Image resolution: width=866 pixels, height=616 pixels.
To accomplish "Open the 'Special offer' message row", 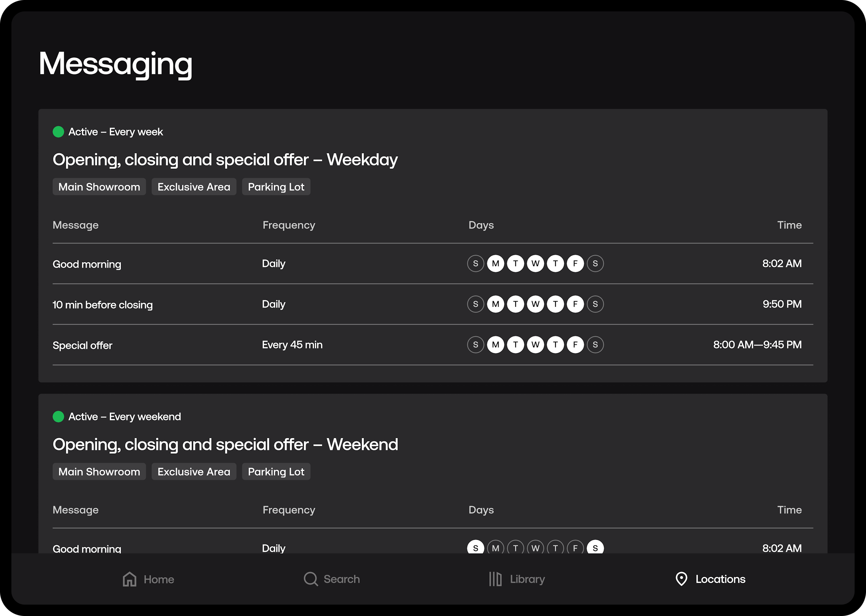I will (82, 345).
